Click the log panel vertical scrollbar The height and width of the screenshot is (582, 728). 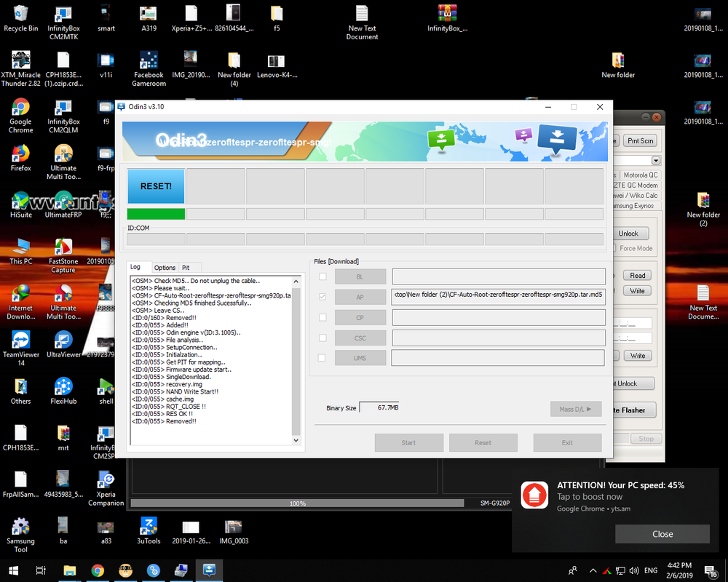(296, 361)
